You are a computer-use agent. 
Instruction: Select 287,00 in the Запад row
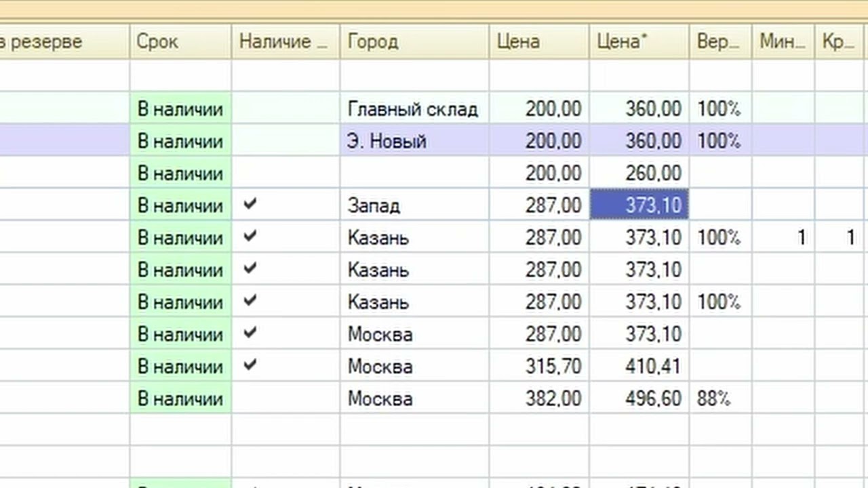coord(539,205)
